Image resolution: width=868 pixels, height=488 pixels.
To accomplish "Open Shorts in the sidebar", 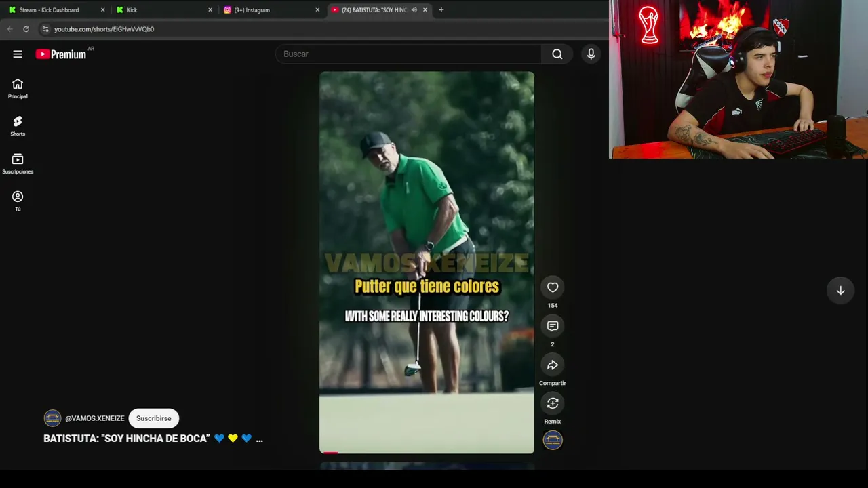I will [x=18, y=126].
